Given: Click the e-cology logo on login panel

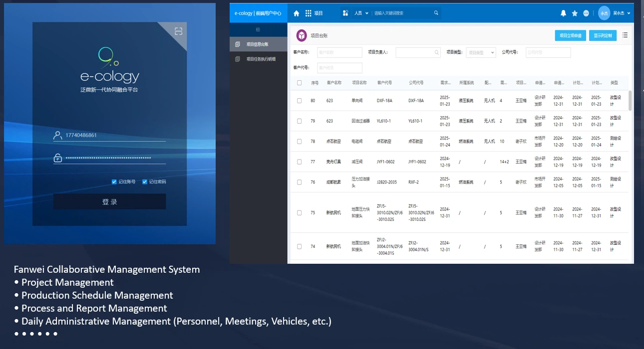Looking at the screenshot, I should 110,65.
